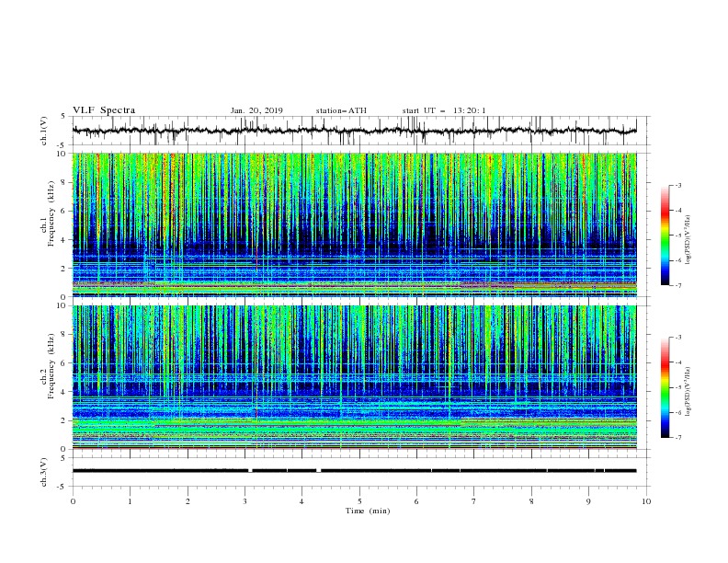
Task: Click the "6" kHz tick on ch.2 frequency axis
Action: point(64,363)
